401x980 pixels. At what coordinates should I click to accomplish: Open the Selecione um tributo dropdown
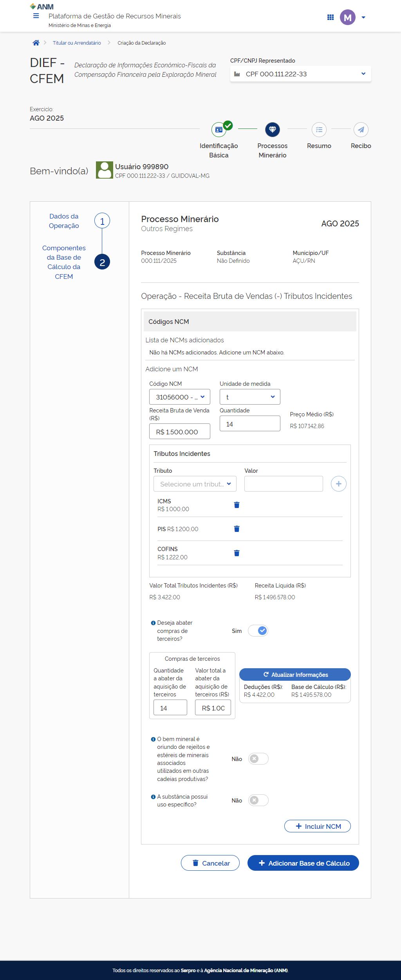point(195,484)
